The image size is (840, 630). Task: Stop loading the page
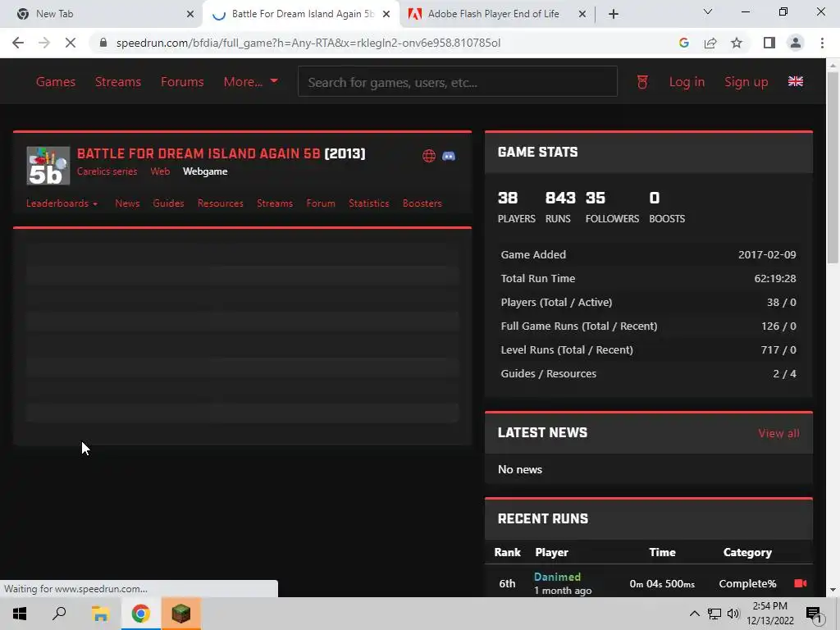[71, 43]
